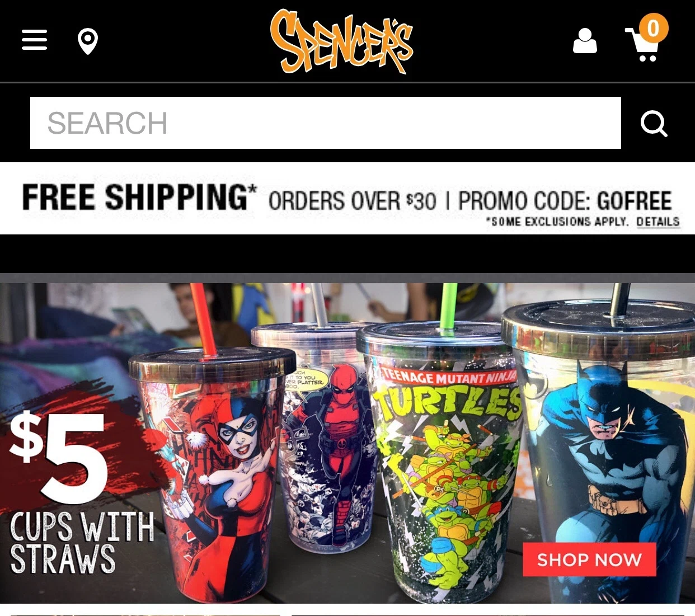
Task: Tap the orange cart count badge
Action: (653, 28)
